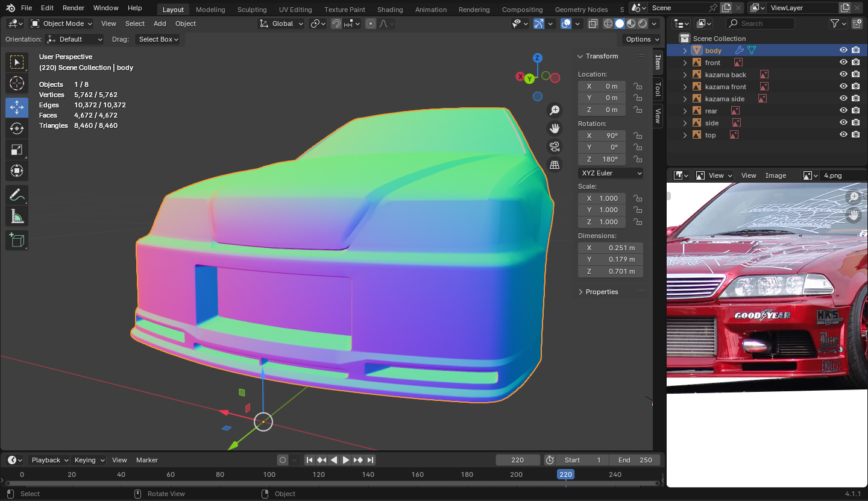Open the Marker menu in timeline
The image size is (868, 501).
(x=147, y=460)
